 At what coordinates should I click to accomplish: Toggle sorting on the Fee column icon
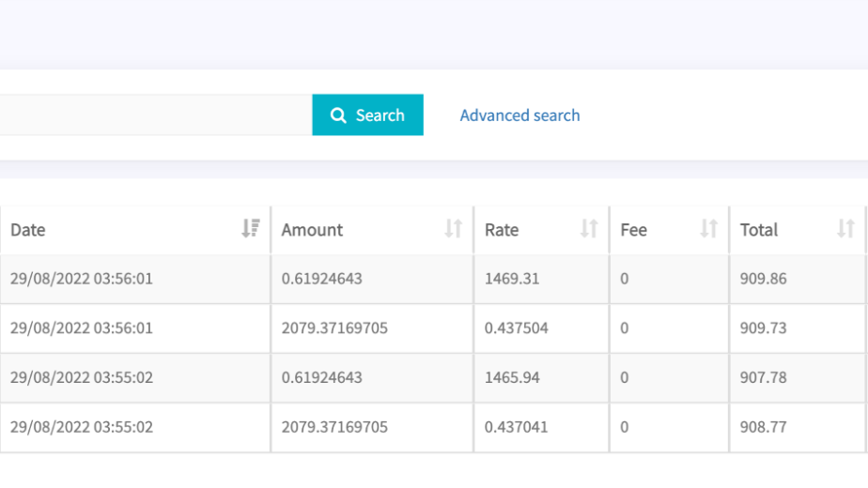point(709,229)
